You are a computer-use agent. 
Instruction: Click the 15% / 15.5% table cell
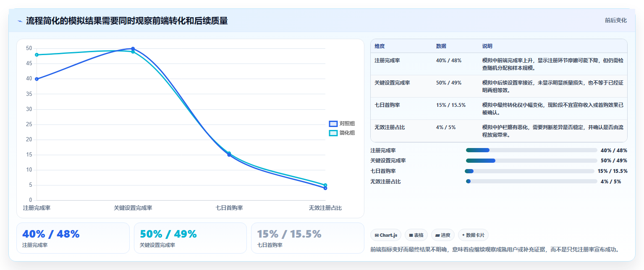tap(451, 105)
